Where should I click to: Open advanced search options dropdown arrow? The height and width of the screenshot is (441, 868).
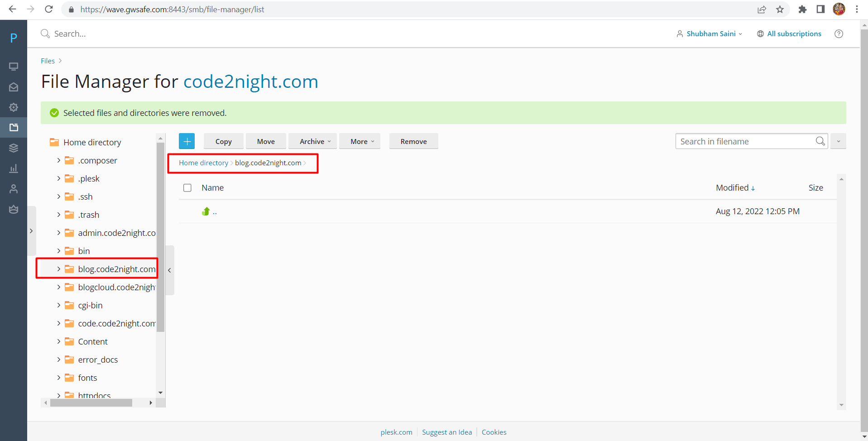(838, 141)
